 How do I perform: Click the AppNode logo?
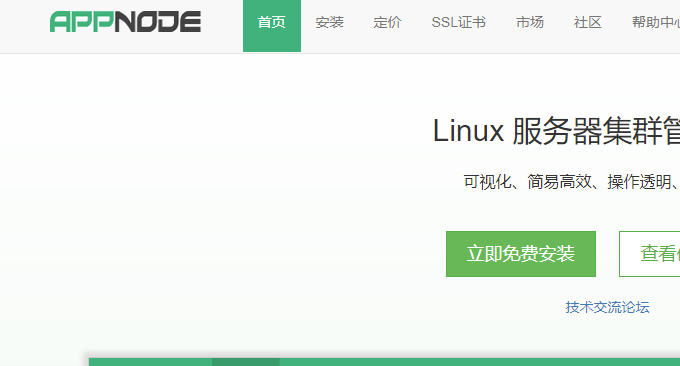125,22
